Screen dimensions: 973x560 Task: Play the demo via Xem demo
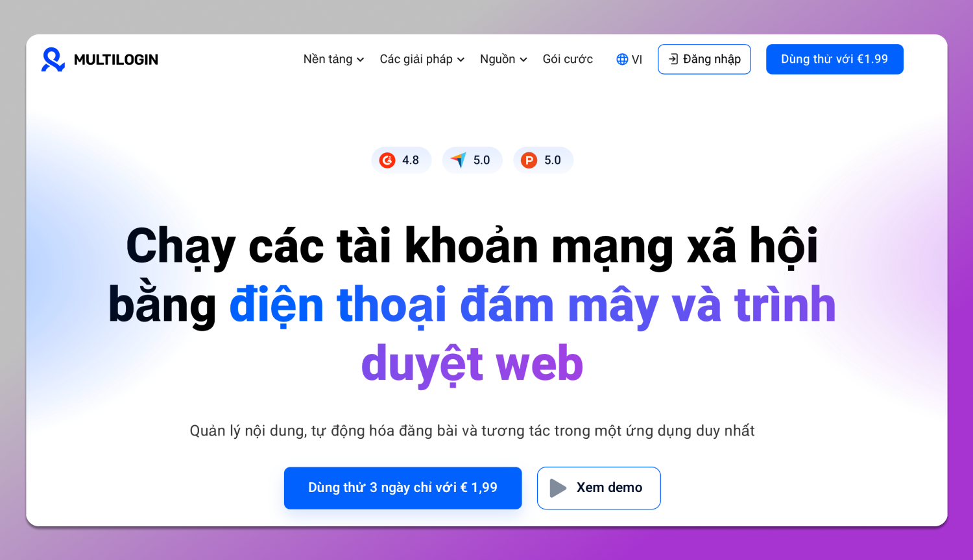pyautogui.click(x=598, y=487)
